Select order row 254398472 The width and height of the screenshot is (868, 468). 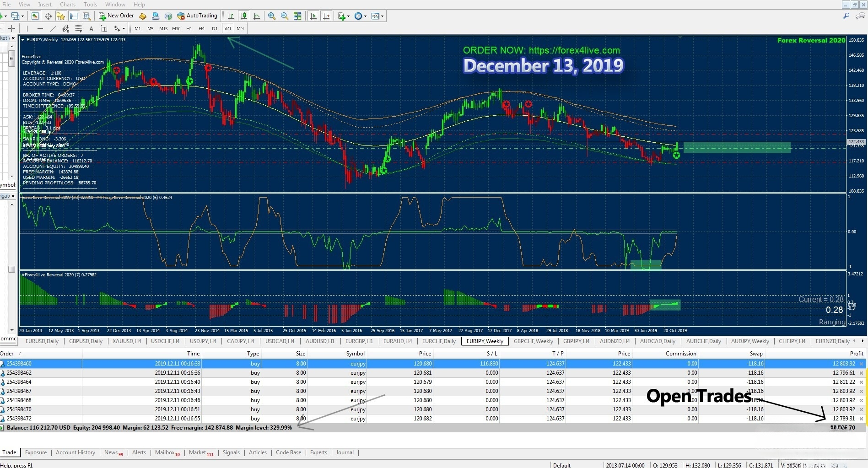click(19, 419)
